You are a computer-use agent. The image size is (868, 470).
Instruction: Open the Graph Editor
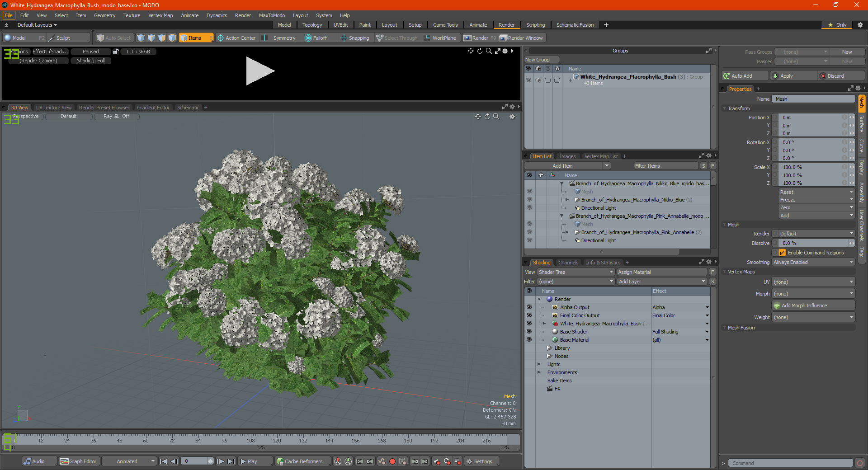point(79,461)
